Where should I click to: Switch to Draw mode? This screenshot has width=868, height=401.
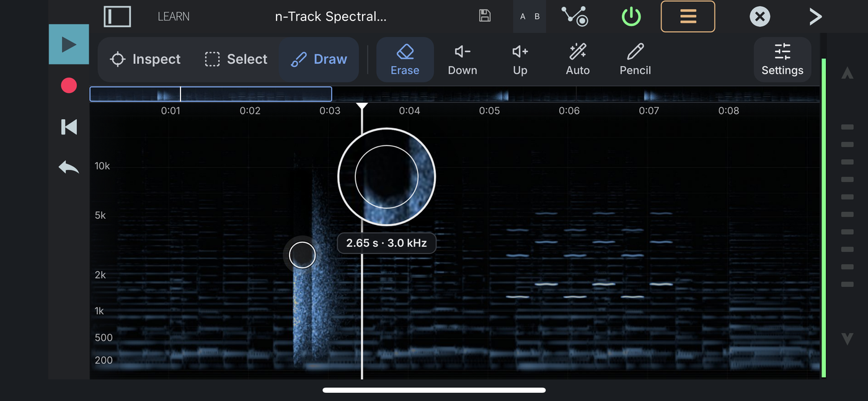319,59
